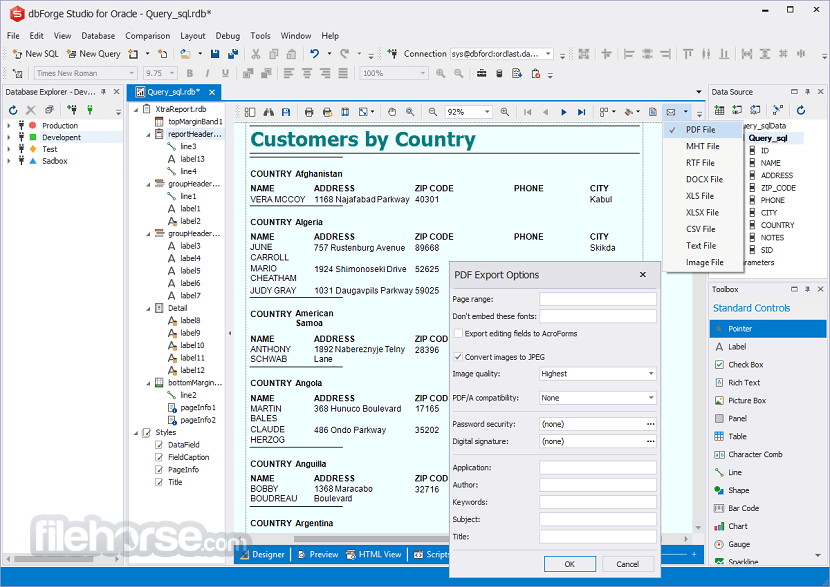Enable Export editing fields to AcroForms
The width and height of the screenshot is (830, 587).
coord(458,333)
